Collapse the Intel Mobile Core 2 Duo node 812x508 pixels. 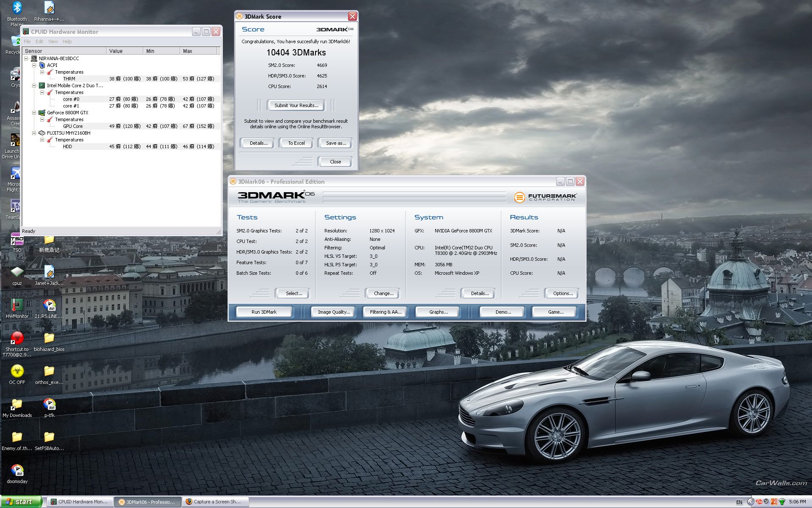[34, 86]
